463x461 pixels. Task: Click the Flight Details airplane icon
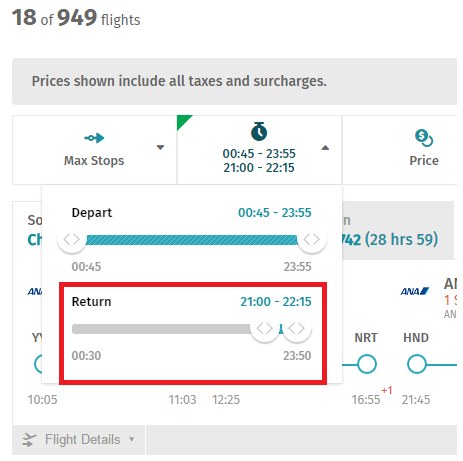29,440
